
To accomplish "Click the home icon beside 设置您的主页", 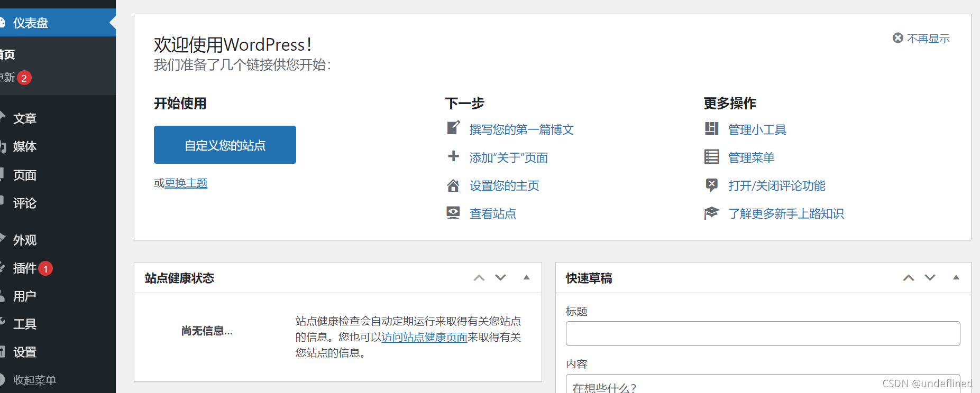I will click(x=453, y=185).
